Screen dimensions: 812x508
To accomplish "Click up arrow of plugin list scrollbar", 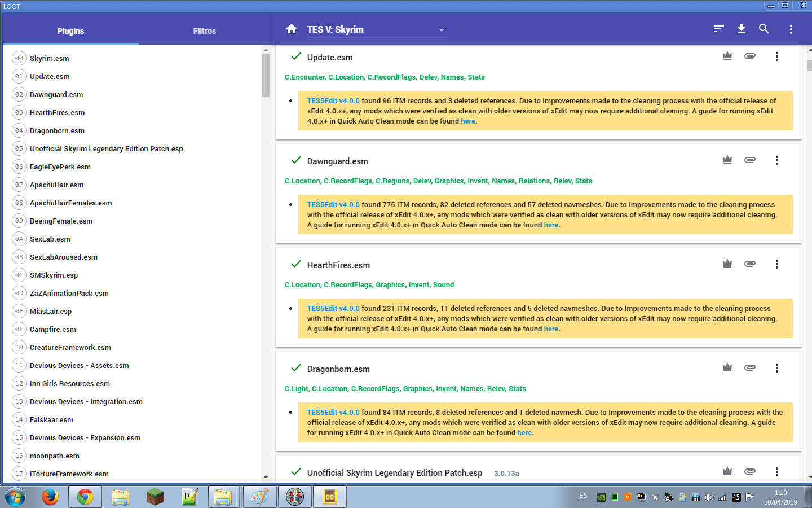I will pos(266,50).
